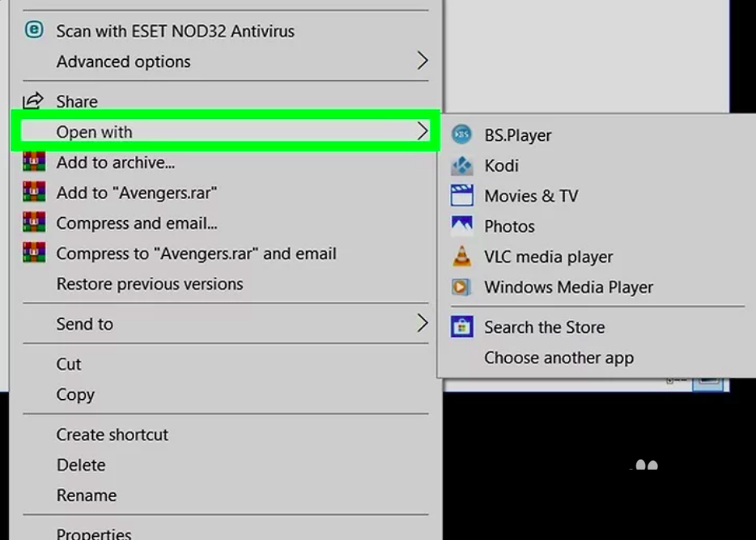Open the file with Windows Media Player
Image resolution: width=756 pixels, height=540 pixels.
(598, 287)
